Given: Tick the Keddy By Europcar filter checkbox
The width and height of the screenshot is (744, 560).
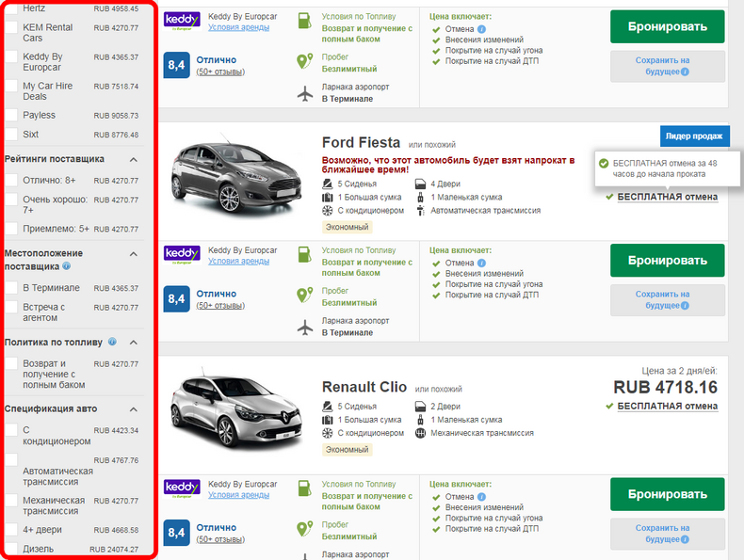Looking at the screenshot, I should [11, 56].
